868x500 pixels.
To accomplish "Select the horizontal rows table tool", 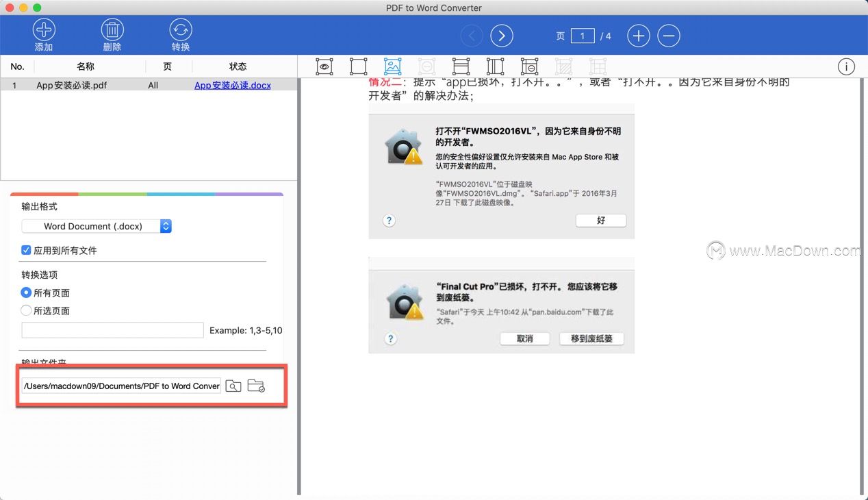I will tap(461, 66).
